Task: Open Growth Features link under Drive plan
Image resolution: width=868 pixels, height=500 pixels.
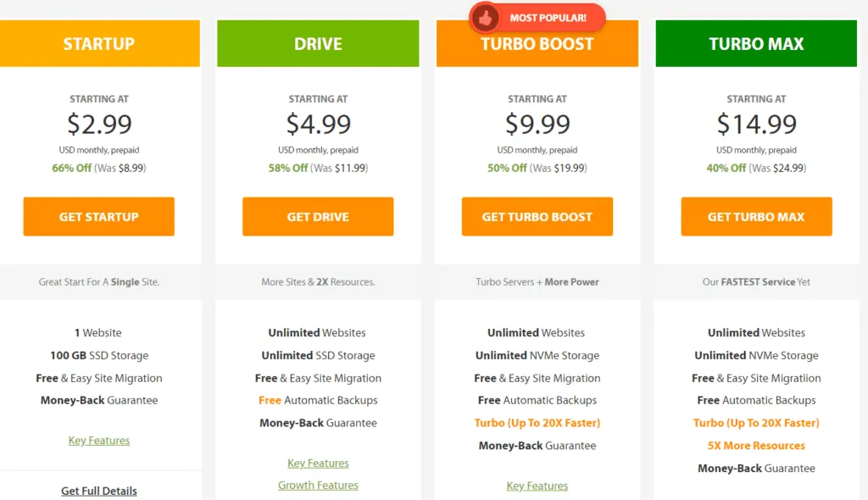Action: point(319,485)
